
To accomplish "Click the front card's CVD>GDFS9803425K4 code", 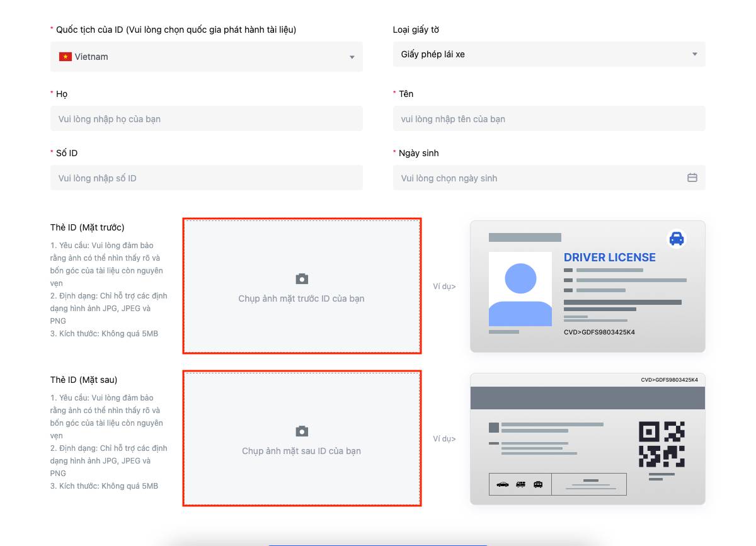I will (x=599, y=332).
